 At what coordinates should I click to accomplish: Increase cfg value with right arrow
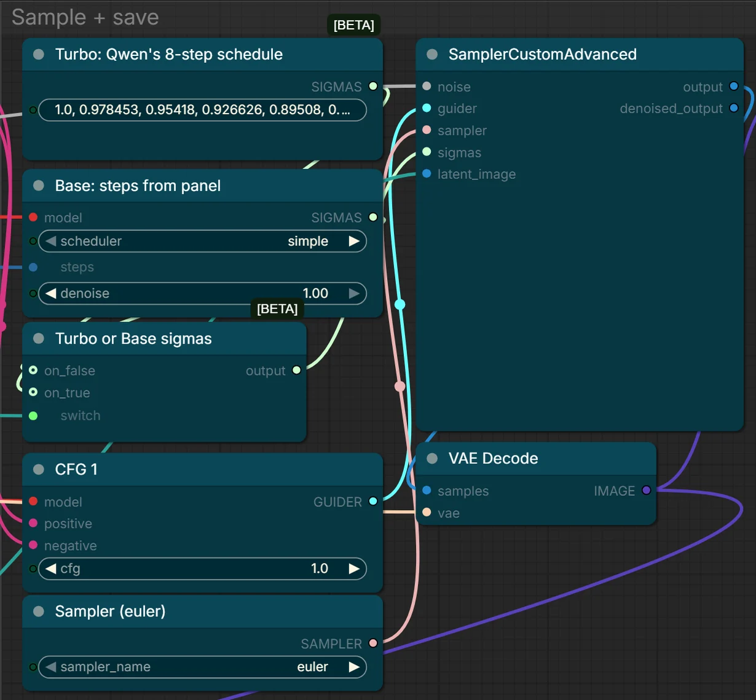pos(354,568)
